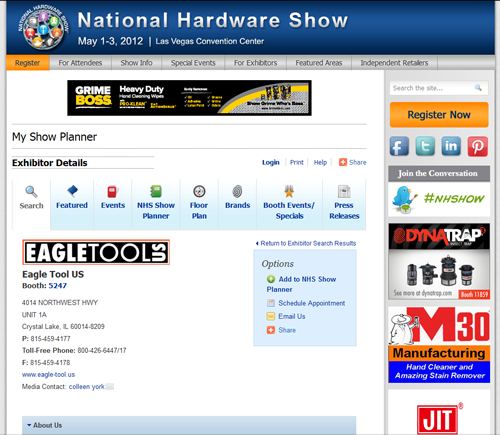
Task: Click the Schedule Appointment link
Action: (x=312, y=303)
